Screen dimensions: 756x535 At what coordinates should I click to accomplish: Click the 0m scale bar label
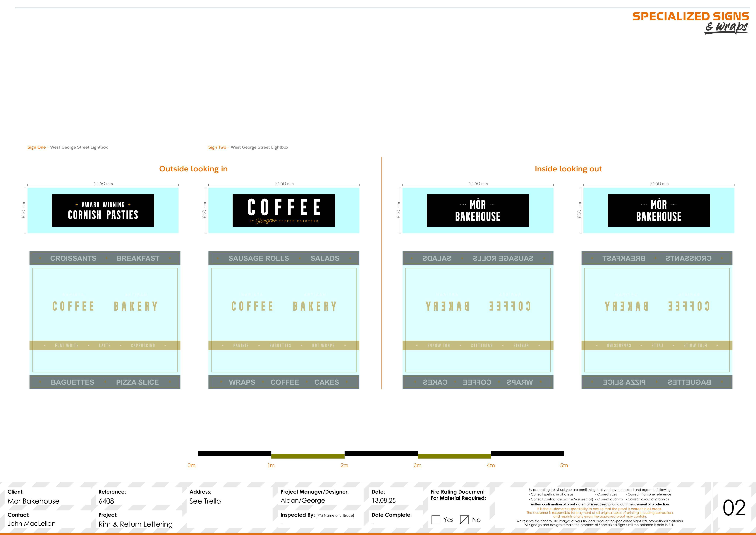191,466
